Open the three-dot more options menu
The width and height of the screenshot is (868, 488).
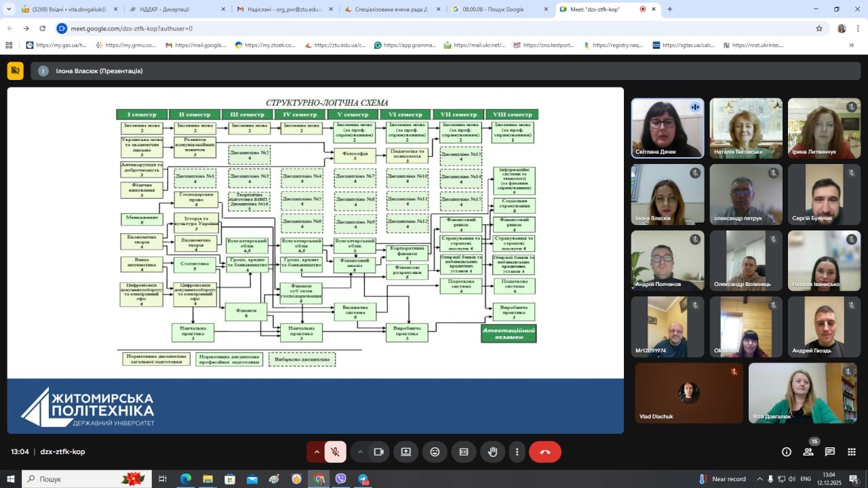pos(517,452)
